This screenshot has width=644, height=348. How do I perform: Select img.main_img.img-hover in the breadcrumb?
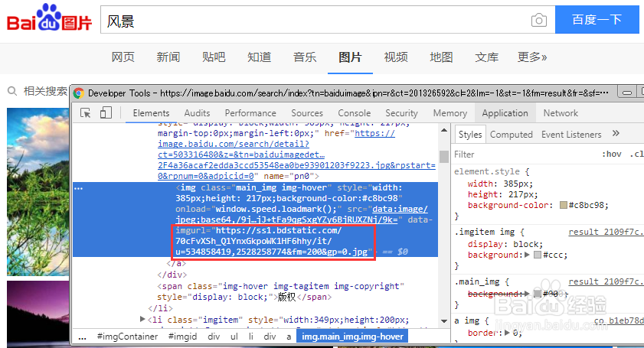352,337
